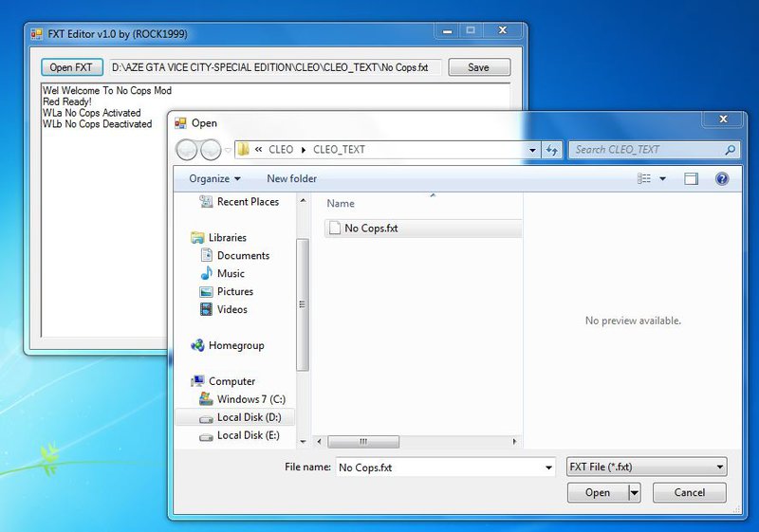Open the view options dropdown arrow
Image resolution: width=759 pixels, height=532 pixels.
(x=662, y=179)
